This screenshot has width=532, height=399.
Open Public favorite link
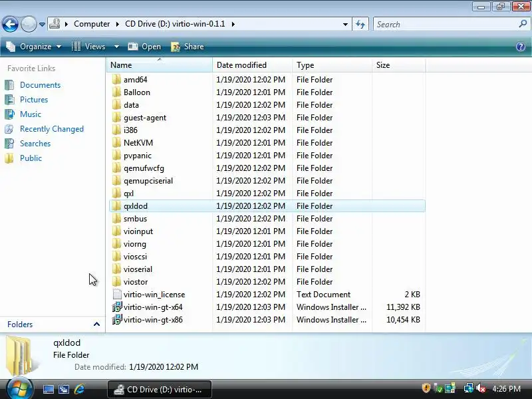pyautogui.click(x=31, y=158)
